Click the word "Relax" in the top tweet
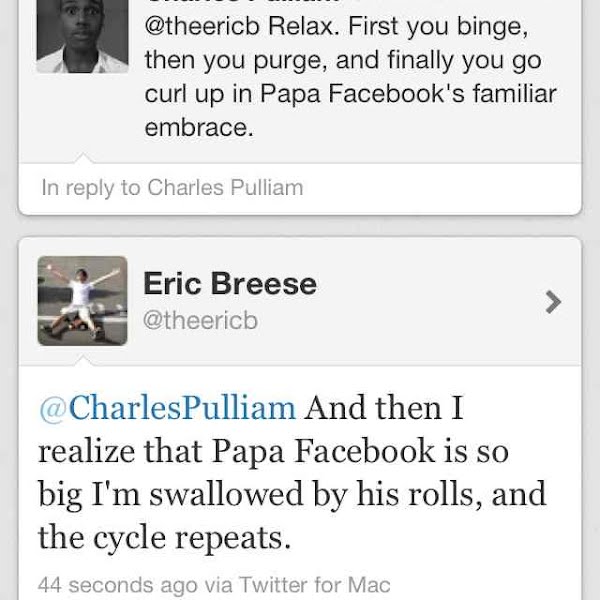This screenshot has height=600, width=600. tap(300, 25)
